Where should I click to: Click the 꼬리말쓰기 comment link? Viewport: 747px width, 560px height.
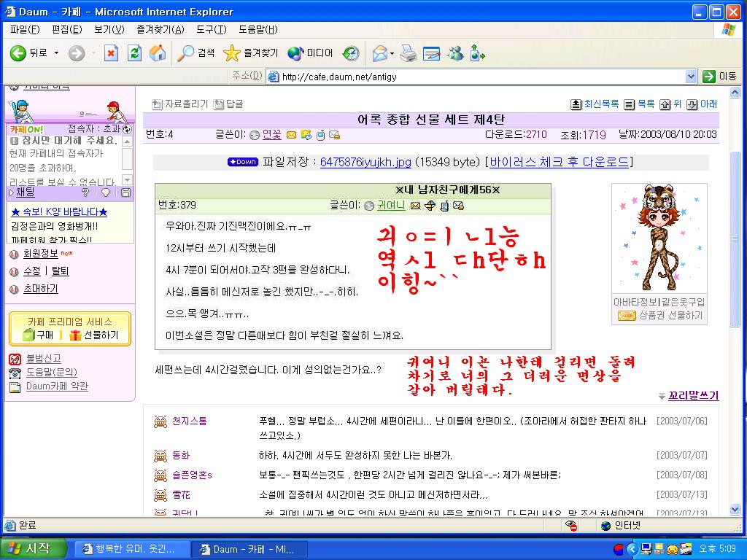[x=693, y=395]
